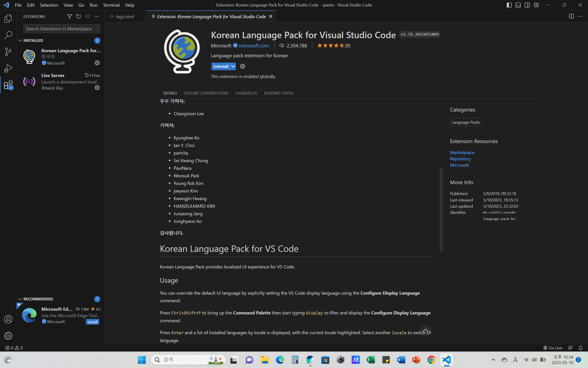Install the Microsoft Edge Tools extension

coord(93,322)
